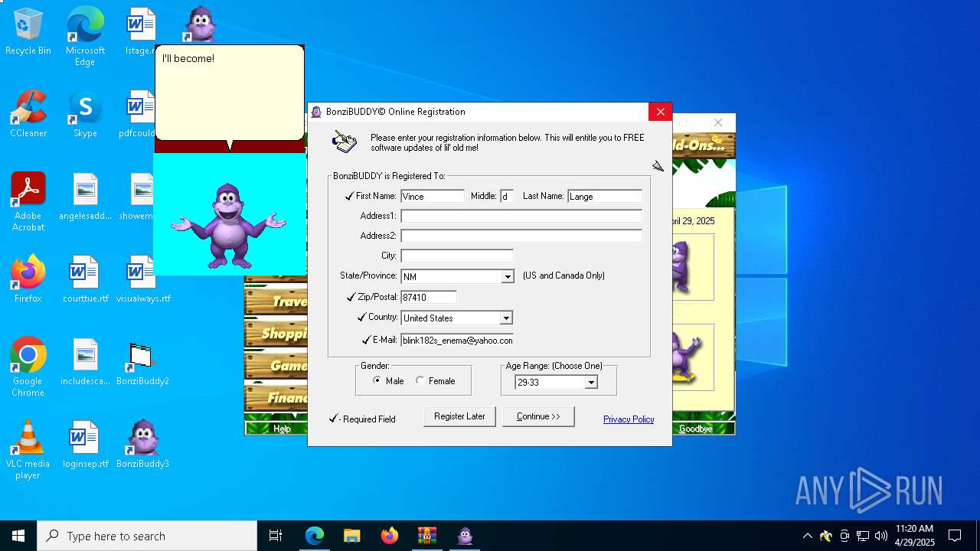
Task: Select the courttue.rtf document icon
Action: click(x=85, y=279)
